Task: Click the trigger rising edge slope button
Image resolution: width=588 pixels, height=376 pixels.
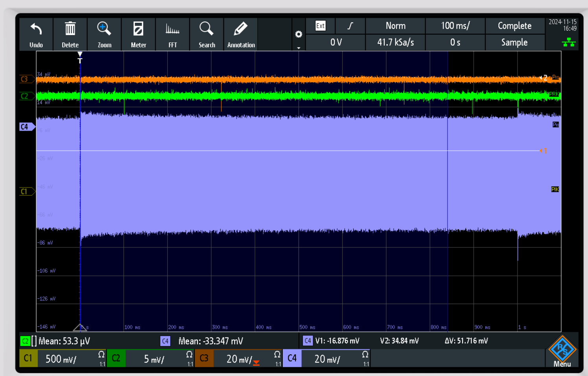Action: (350, 26)
